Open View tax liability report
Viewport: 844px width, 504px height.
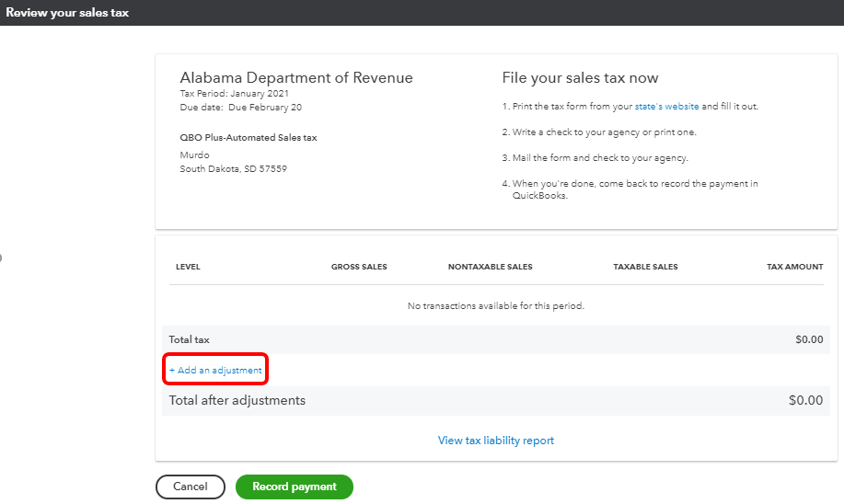496,441
